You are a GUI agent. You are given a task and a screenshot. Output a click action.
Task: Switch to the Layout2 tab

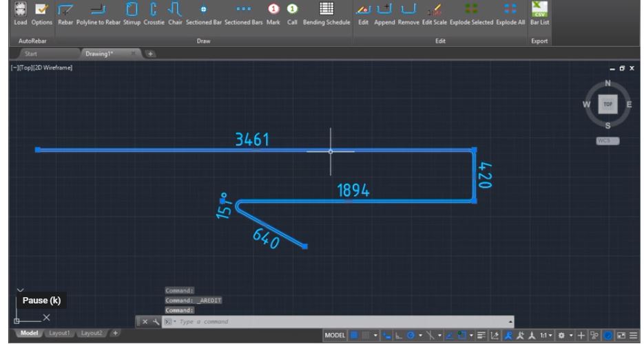click(x=91, y=333)
